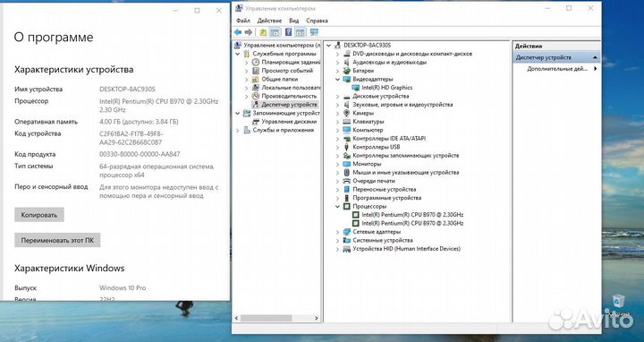644x342 pixels.
Task: Select Переносные устройства row
Action: pyautogui.click(x=385, y=190)
